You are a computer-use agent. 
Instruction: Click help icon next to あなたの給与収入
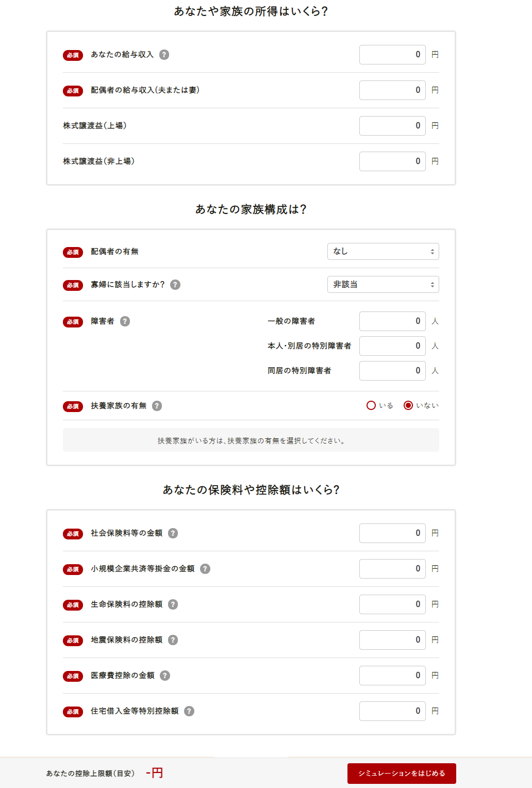tap(164, 55)
